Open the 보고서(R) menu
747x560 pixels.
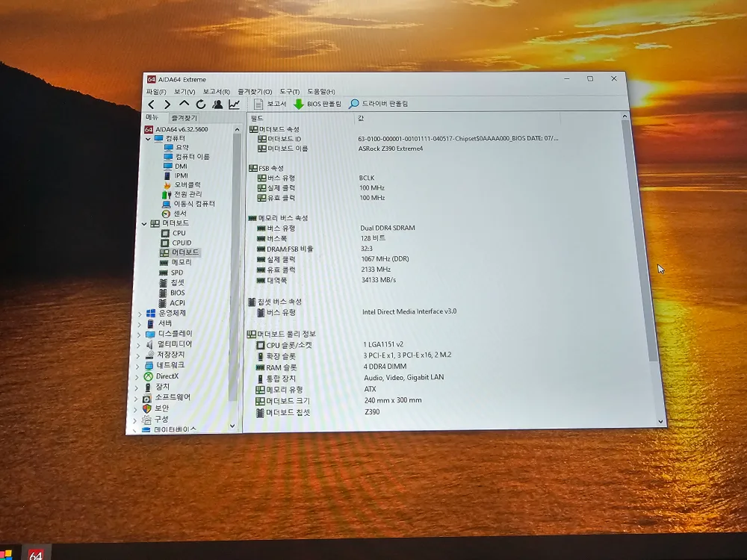point(217,91)
